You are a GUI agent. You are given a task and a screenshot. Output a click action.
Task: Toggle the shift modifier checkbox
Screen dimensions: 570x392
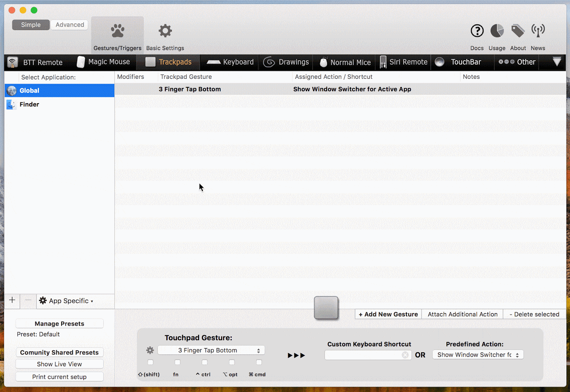[150, 362]
